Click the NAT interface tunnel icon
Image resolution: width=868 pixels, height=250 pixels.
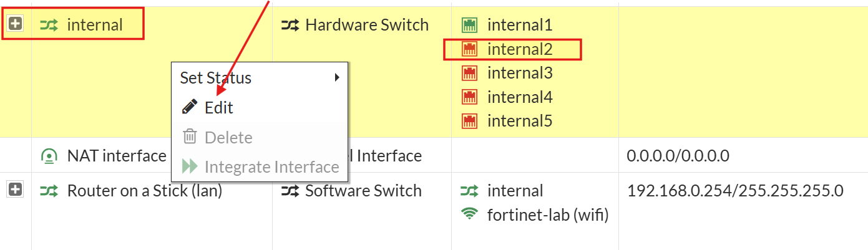click(x=49, y=156)
